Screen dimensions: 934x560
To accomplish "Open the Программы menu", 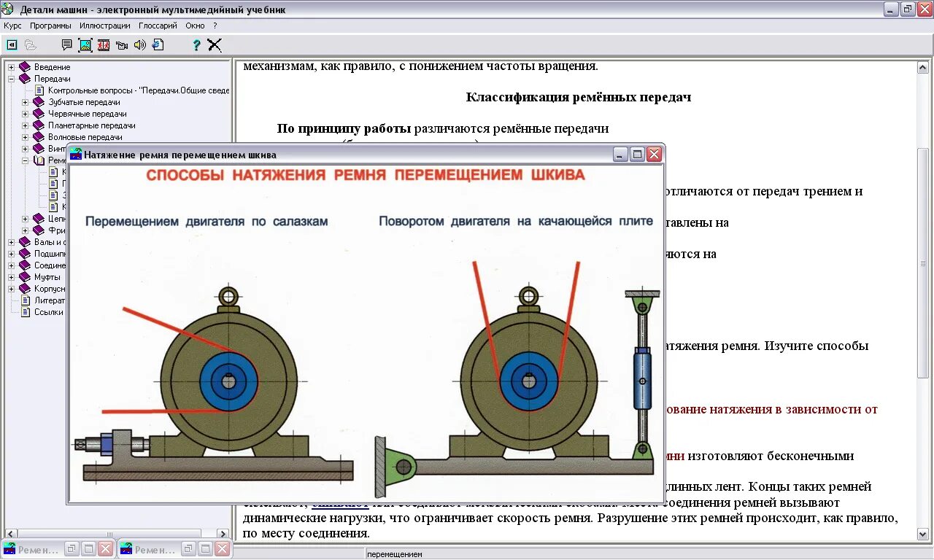I will [50, 26].
